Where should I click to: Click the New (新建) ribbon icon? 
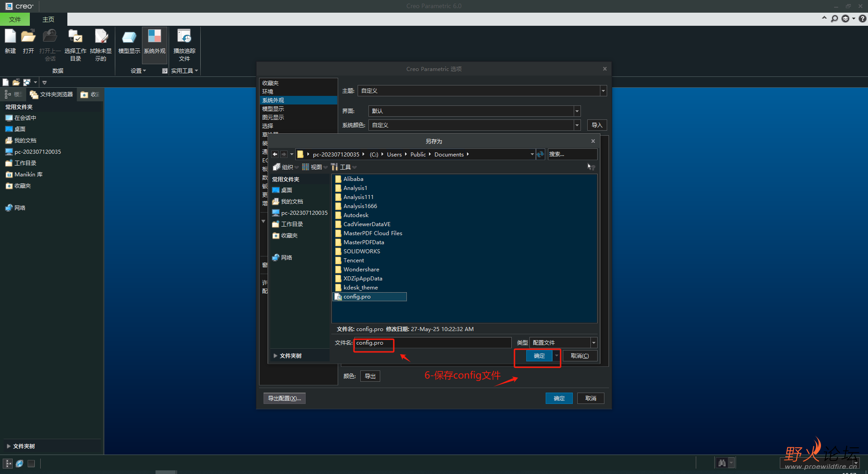point(10,37)
